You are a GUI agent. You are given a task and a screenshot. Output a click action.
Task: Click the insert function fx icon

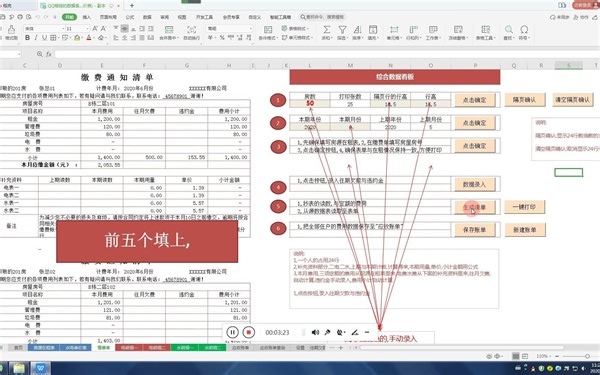point(49,54)
